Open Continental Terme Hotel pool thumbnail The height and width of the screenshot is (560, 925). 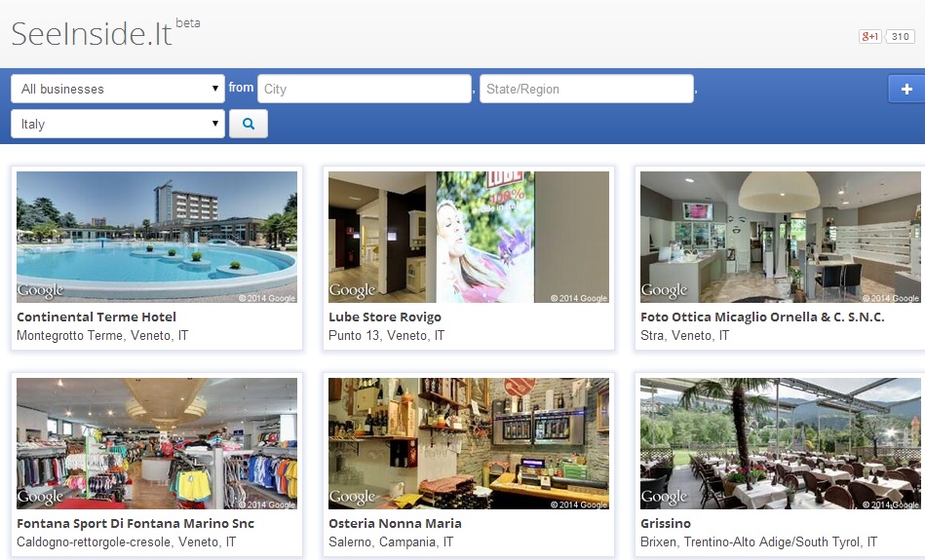click(x=157, y=237)
